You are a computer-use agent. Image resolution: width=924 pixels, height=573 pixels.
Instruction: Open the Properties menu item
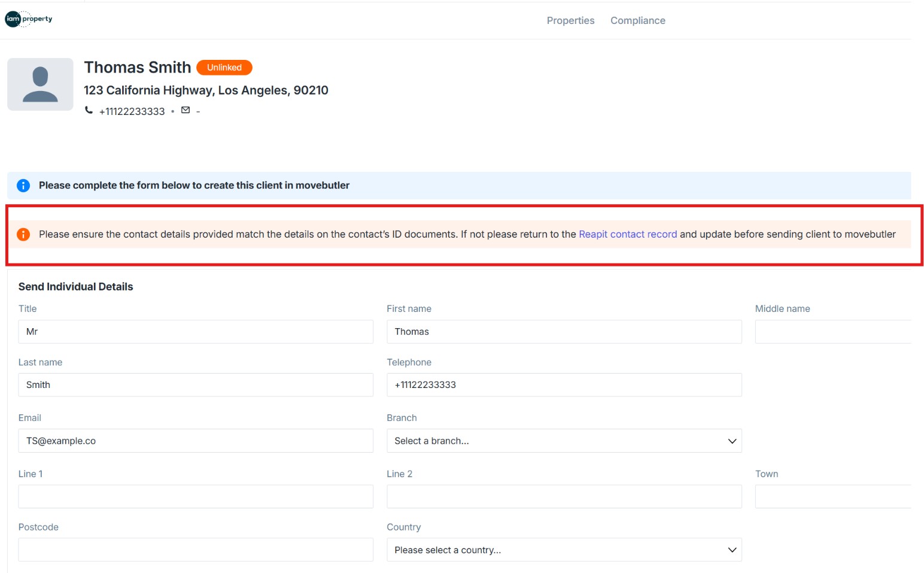point(570,20)
